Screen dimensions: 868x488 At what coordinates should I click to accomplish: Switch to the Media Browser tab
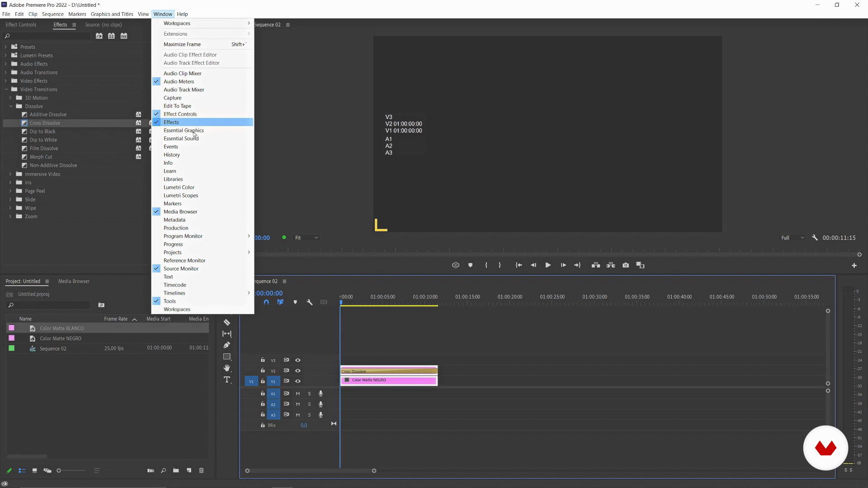point(74,281)
